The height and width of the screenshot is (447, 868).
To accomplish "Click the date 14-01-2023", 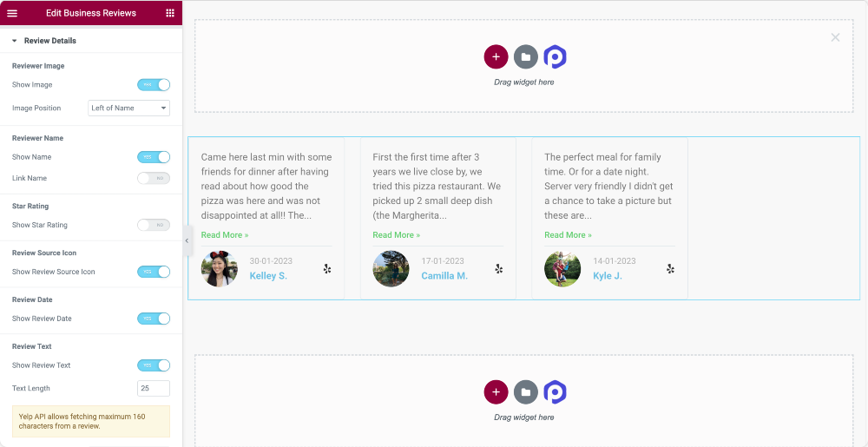I will [x=614, y=261].
